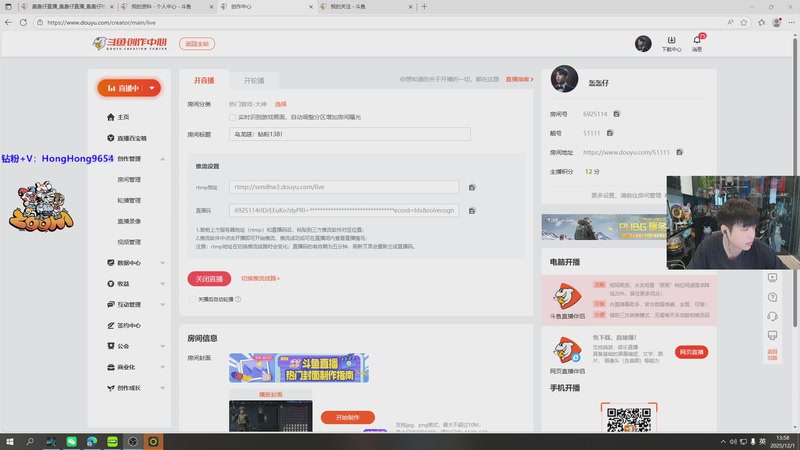Click the 公会 guild icon
The height and width of the screenshot is (450, 800).
[111, 346]
